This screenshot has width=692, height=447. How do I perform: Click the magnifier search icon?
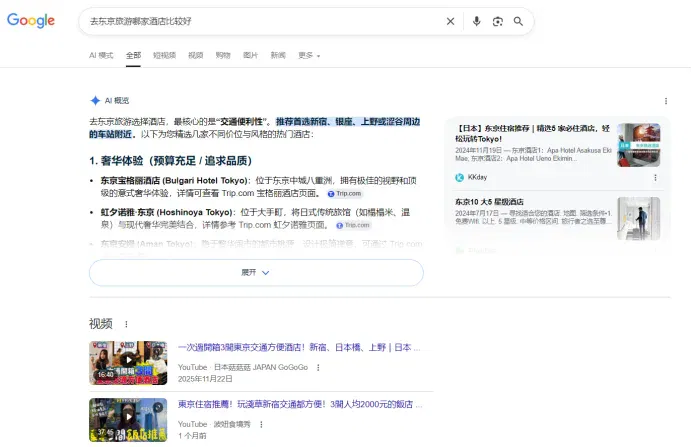pos(518,21)
